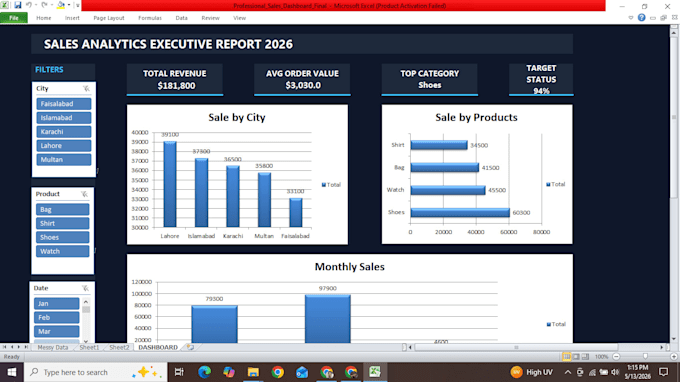Click the Undo arrow icon

pyautogui.click(x=29, y=5)
